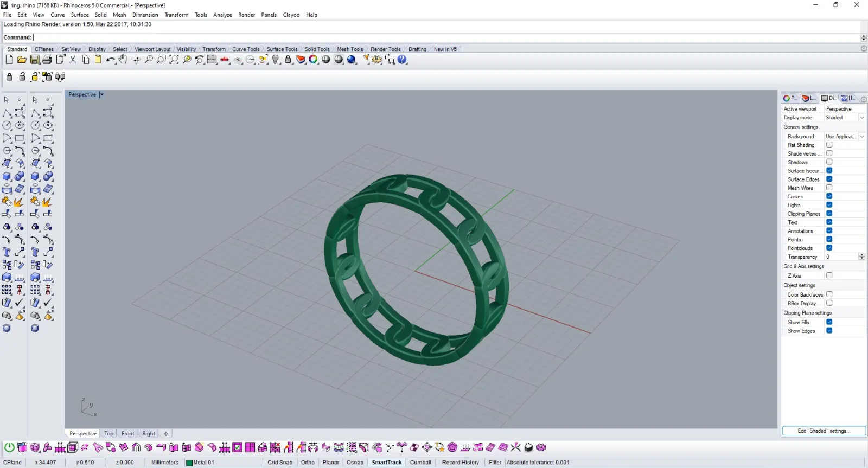Open the Surface menu
Image resolution: width=868 pixels, height=468 pixels.
click(80, 15)
